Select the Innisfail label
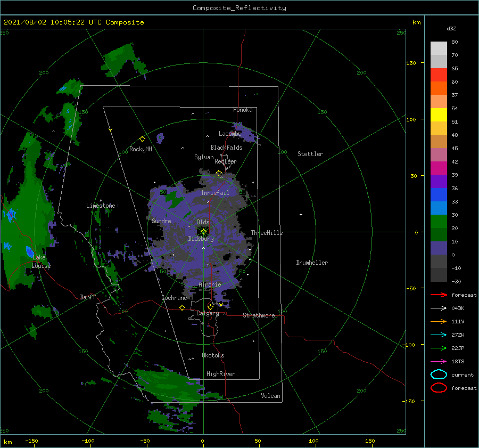479x448 pixels. click(215, 193)
